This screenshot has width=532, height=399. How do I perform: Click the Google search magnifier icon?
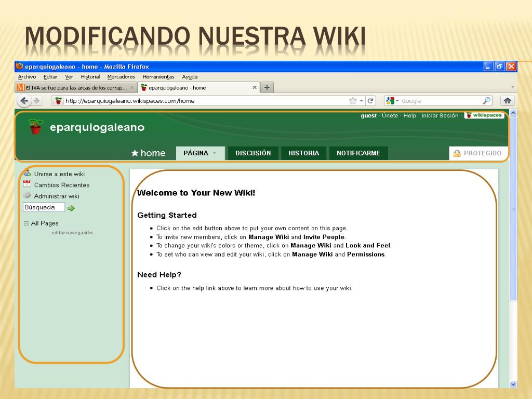486,101
